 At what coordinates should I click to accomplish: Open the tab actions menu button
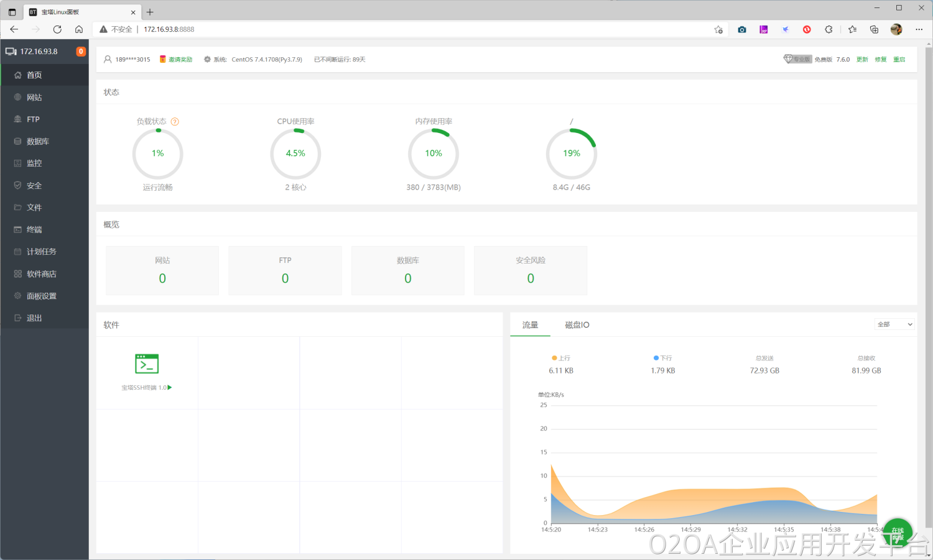[12, 12]
